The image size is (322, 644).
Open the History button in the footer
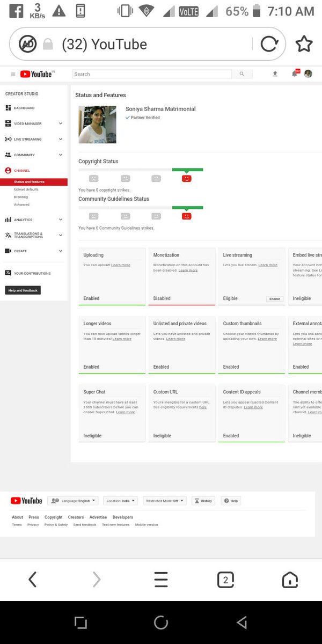coord(203,501)
